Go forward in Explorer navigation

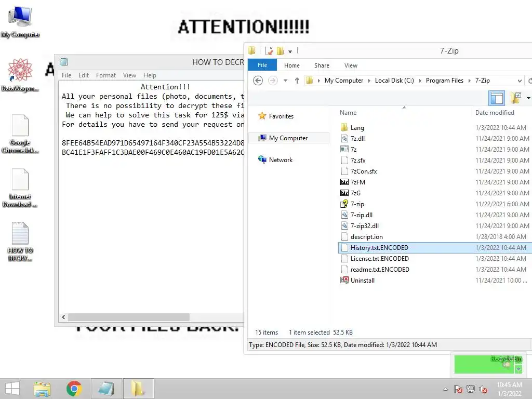click(272, 81)
